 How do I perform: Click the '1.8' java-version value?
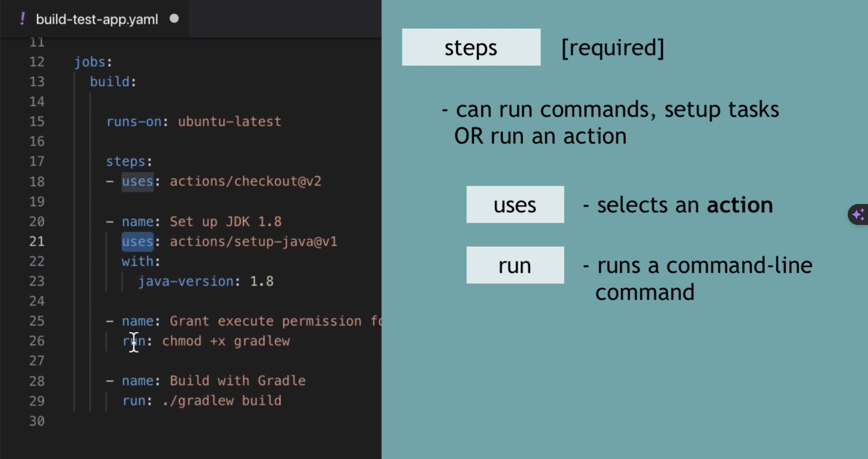click(x=262, y=281)
